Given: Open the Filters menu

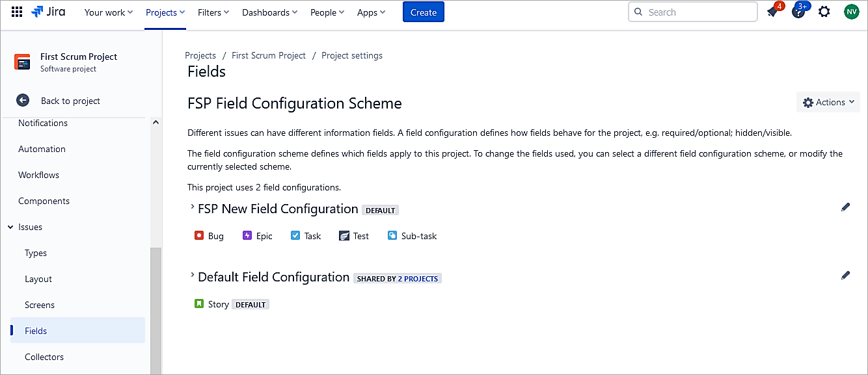Looking at the screenshot, I should 213,12.
